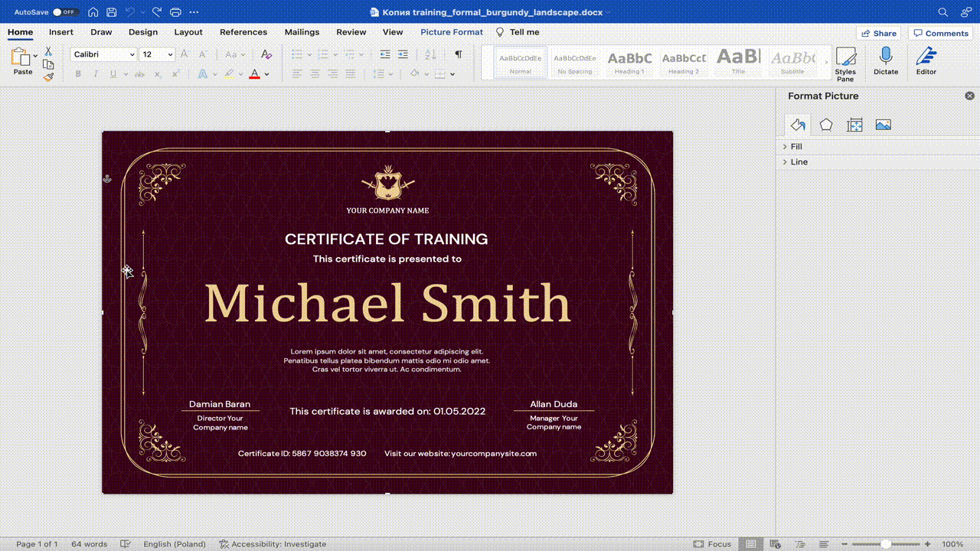Click the Increase Indent icon
Viewport: 980px width, 551px height.
[403, 54]
